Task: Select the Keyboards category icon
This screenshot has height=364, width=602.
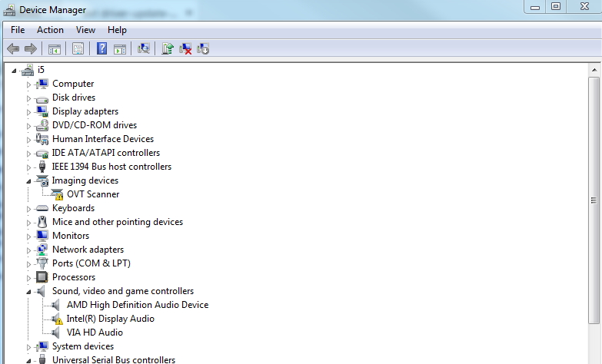Action: (42, 208)
